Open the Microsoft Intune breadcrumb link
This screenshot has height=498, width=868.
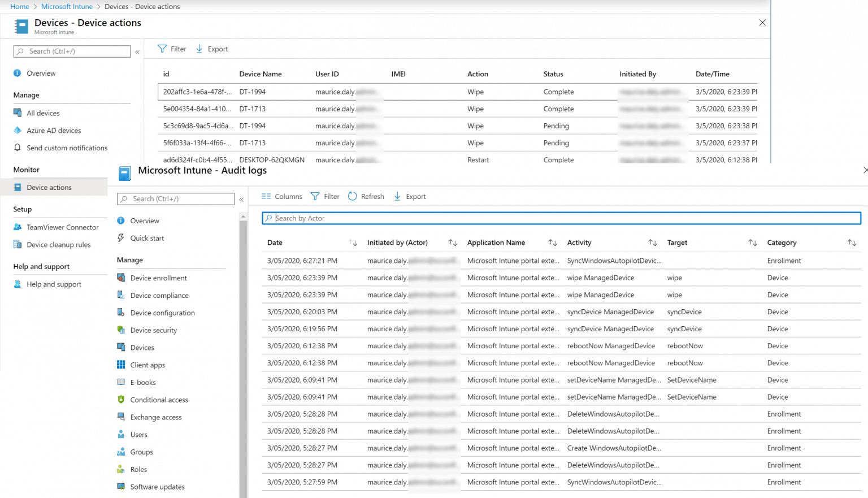(67, 6)
